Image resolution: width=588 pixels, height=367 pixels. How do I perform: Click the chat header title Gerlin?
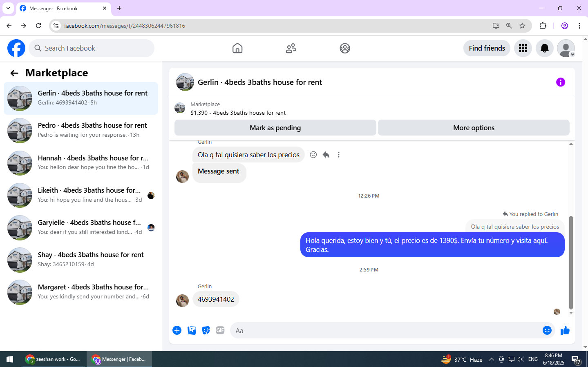coord(260,82)
